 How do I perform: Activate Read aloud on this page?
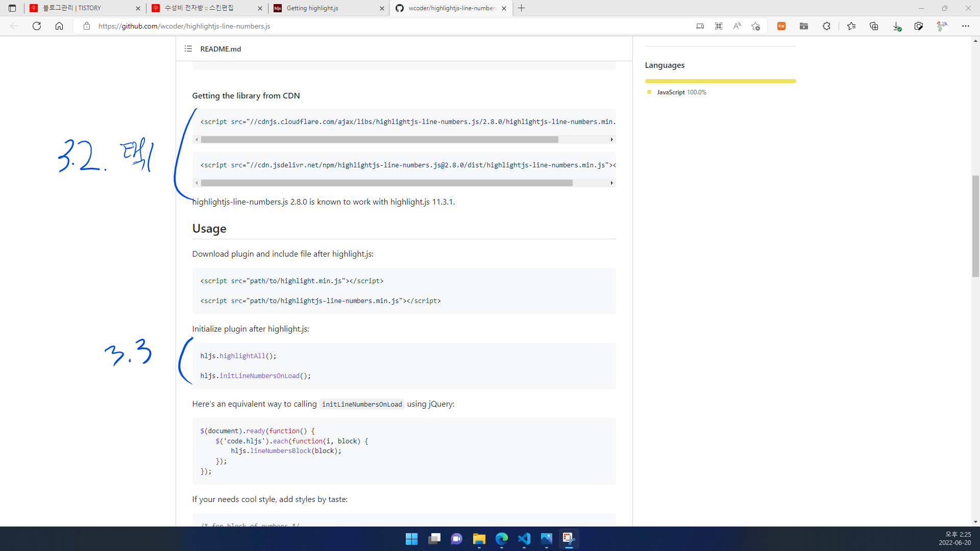[x=737, y=26]
